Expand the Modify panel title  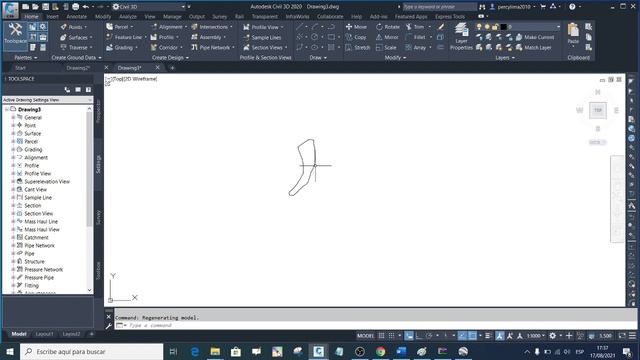(x=395, y=58)
